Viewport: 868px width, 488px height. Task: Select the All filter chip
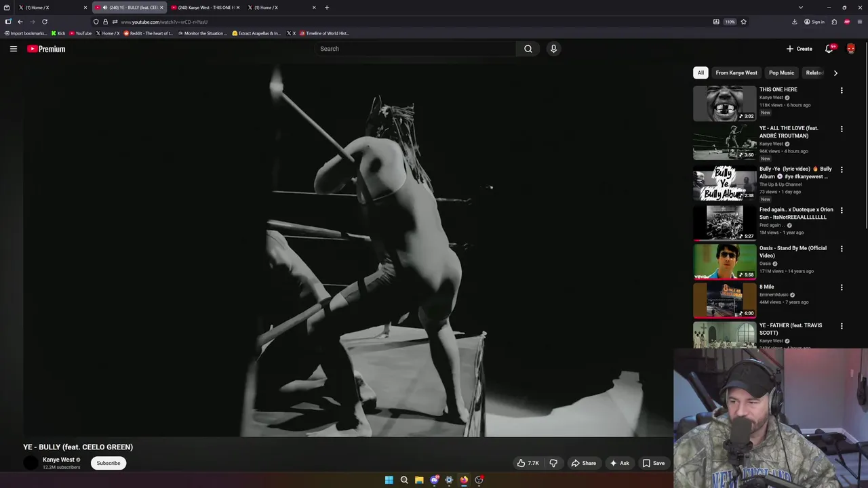click(701, 73)
